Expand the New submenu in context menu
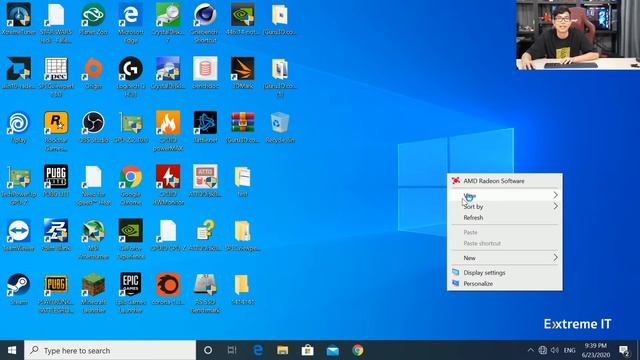Screen dimensions: 640x360 tap(504, 258)
